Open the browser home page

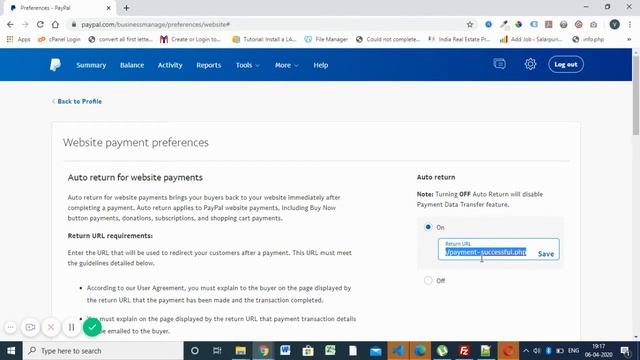(x=55, y=24)
